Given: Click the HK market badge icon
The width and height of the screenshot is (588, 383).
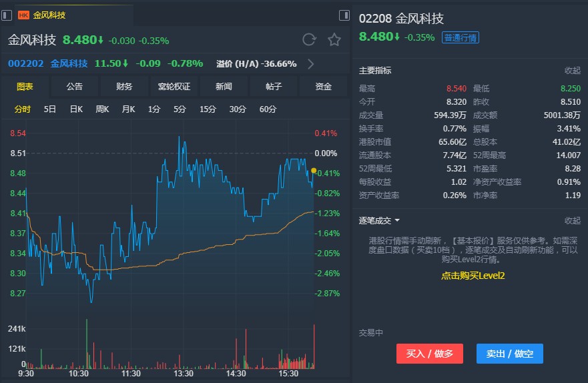Looking at the screenshot, I should point(23,15).
